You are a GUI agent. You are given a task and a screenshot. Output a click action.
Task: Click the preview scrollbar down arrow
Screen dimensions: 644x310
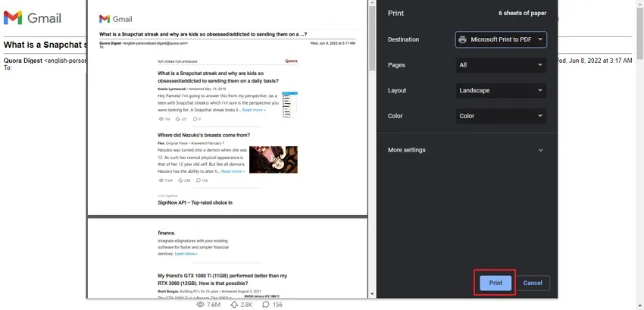tap(371, 293)
